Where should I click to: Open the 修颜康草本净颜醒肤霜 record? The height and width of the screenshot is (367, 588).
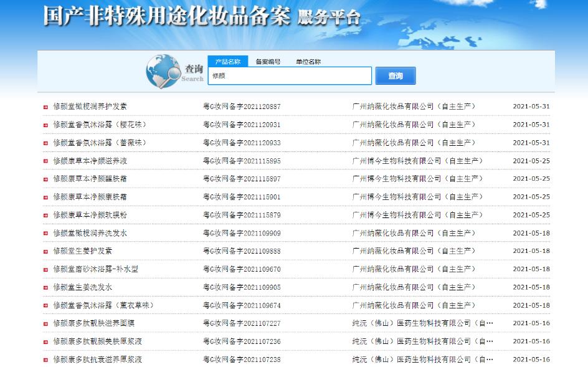pos(90,179)
